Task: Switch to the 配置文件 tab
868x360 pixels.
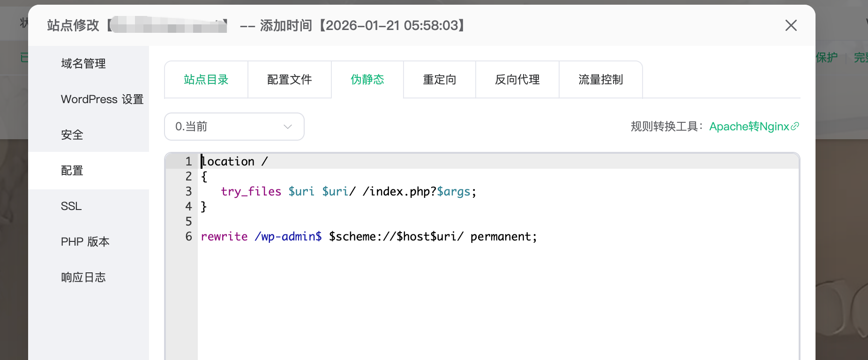Action: (290, 80)
